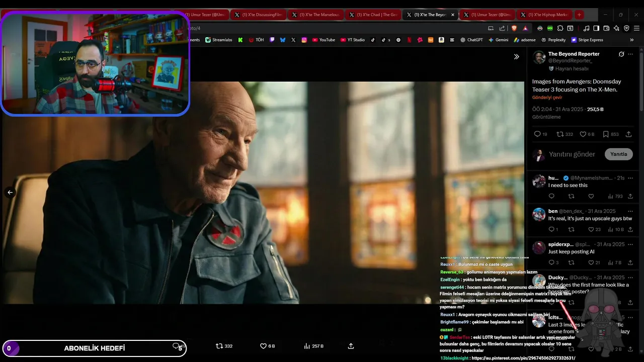
Task: Switch to X'te The Marvelous tab
Action: [315, 15]
